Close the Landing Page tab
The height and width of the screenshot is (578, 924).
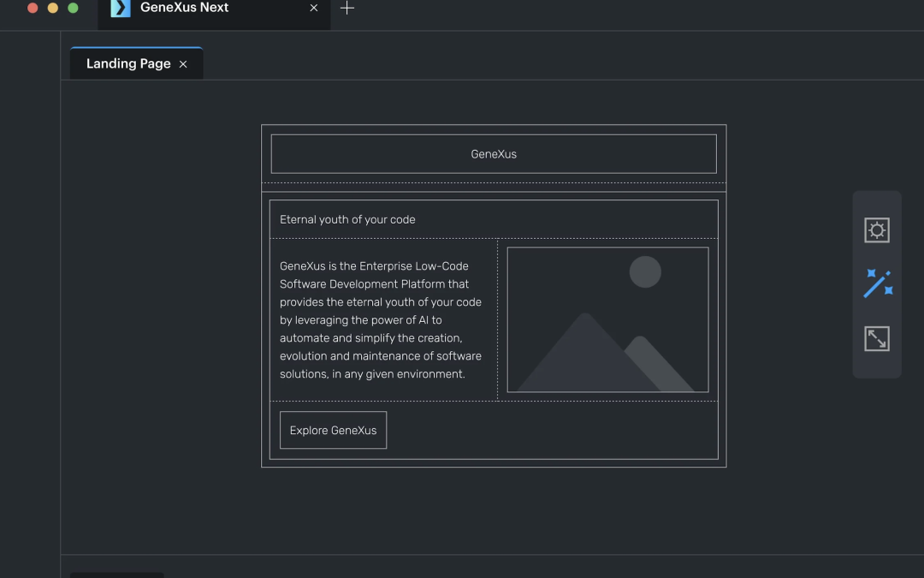(183, 64)
